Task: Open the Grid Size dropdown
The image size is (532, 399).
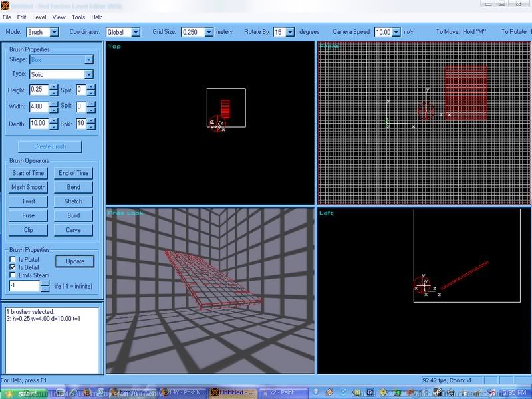Action: 209,32
